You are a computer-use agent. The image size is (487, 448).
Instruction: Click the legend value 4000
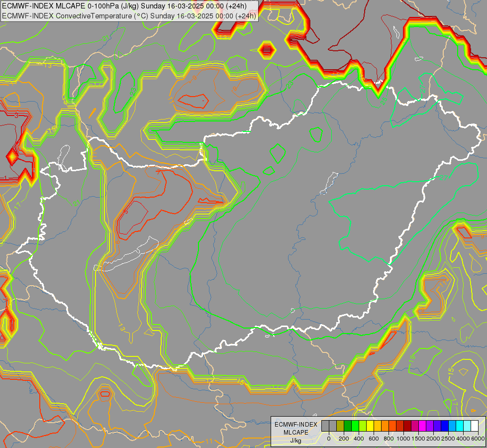[x=463, y=439]
